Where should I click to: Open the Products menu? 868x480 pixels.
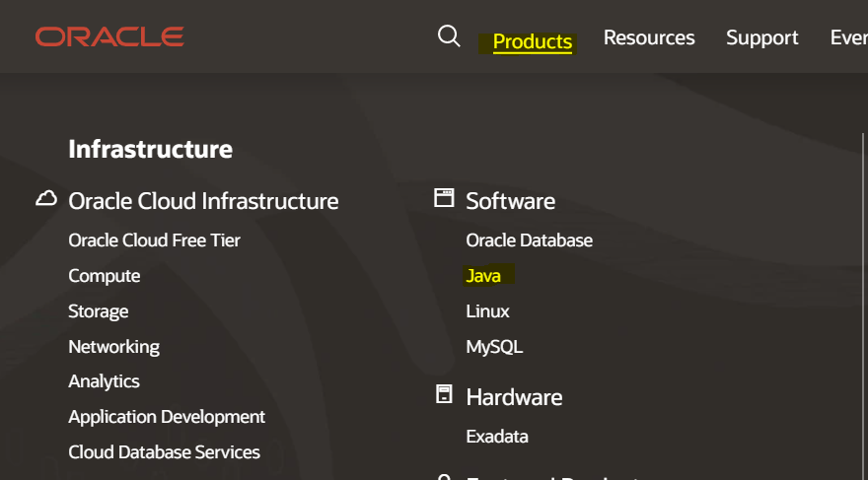[x=532, y=42]
